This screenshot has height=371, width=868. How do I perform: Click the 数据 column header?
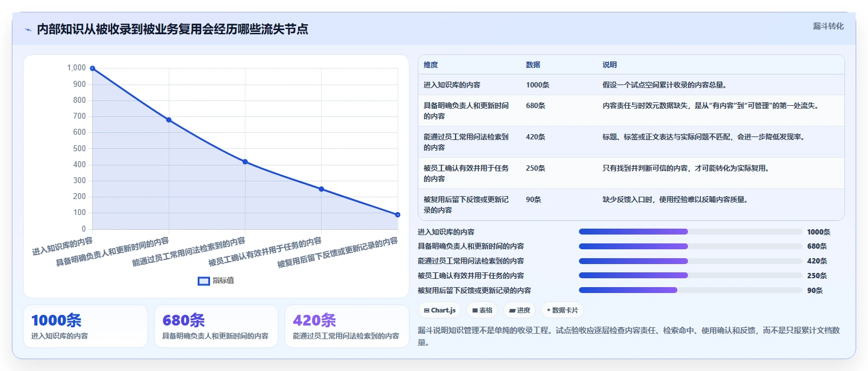click(533, 65)
